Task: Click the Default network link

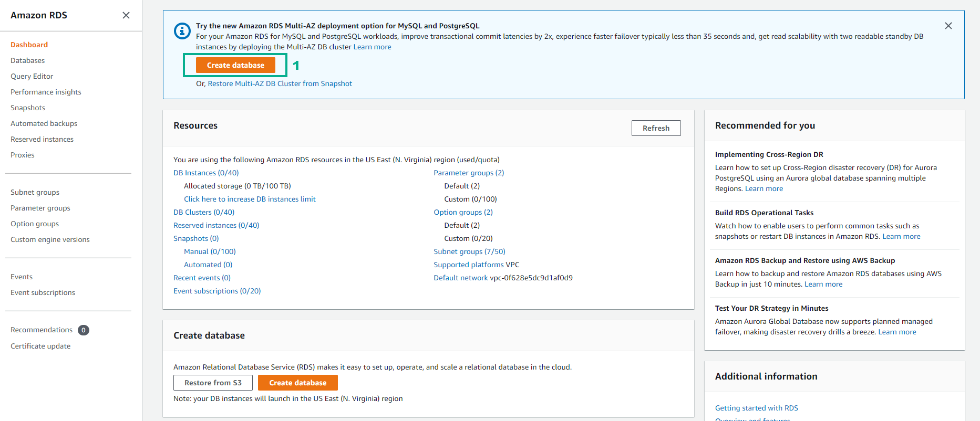Action: (x=461, y=278)
